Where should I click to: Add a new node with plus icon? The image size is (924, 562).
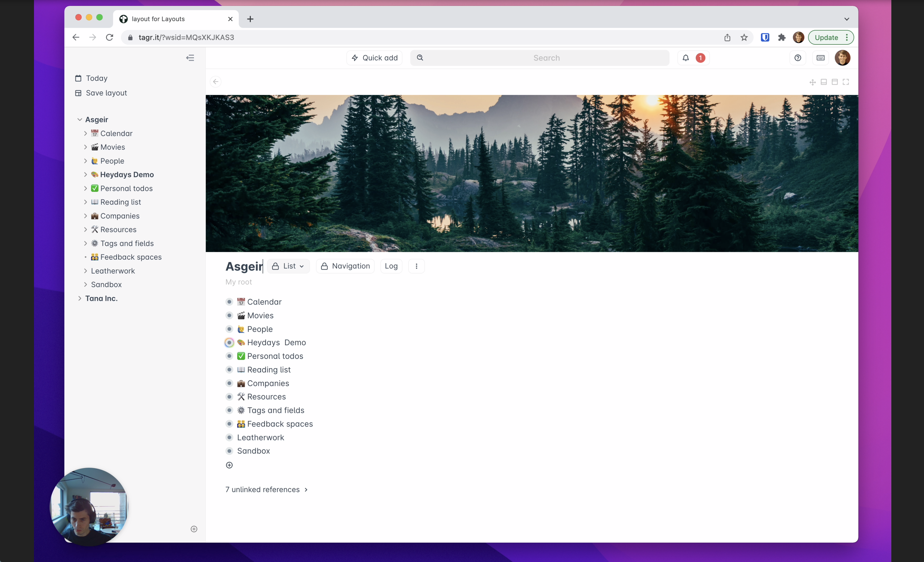coord(229,465)
